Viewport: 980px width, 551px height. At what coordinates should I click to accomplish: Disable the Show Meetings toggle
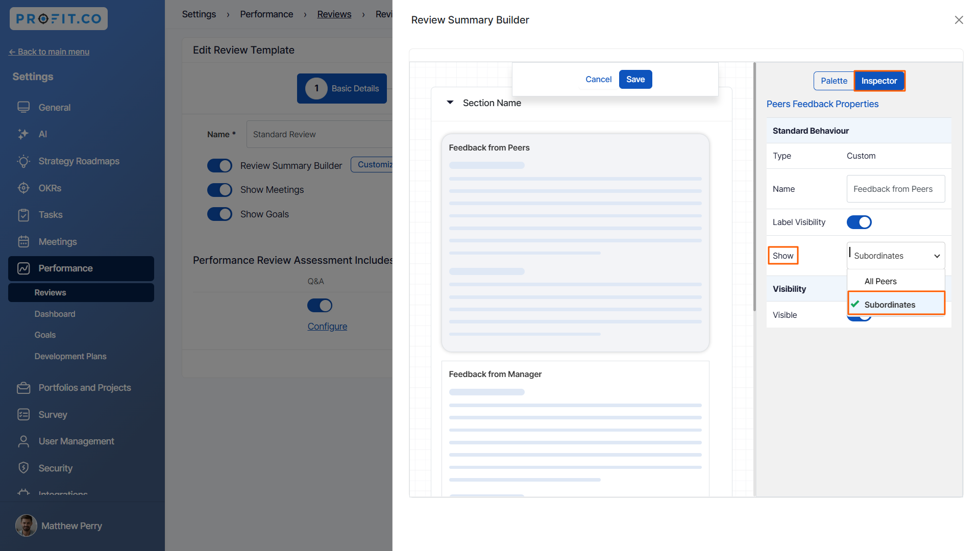219,190
